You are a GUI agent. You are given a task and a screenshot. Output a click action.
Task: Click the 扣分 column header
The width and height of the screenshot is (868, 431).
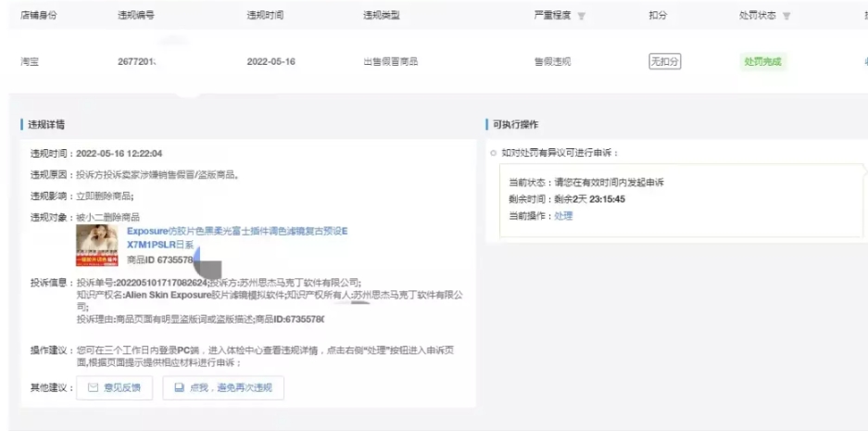pyautogui.click(x=657, y=16)
